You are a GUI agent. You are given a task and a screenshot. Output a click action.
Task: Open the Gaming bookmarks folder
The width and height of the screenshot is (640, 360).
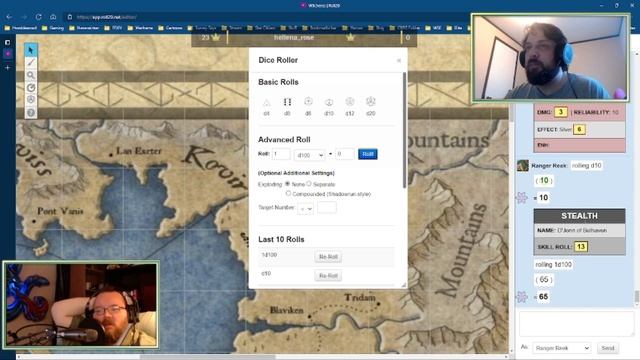[x=53, y=28]
